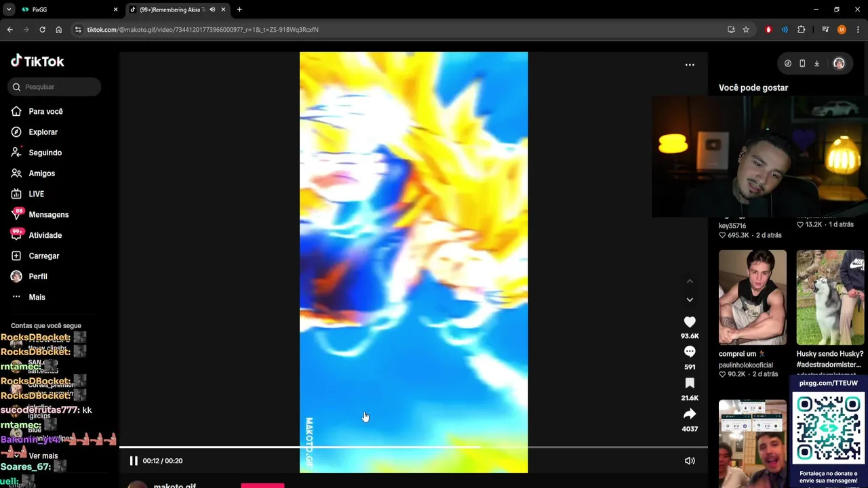Open the blue sound-wave extension
This screenshot has width=868, height=488.
tap(785, 30)
